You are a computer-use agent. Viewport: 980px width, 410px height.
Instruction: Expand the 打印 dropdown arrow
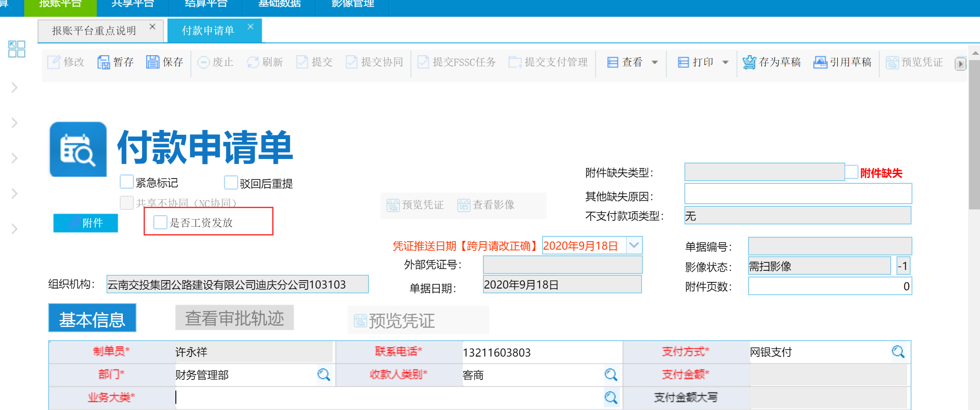726,62
